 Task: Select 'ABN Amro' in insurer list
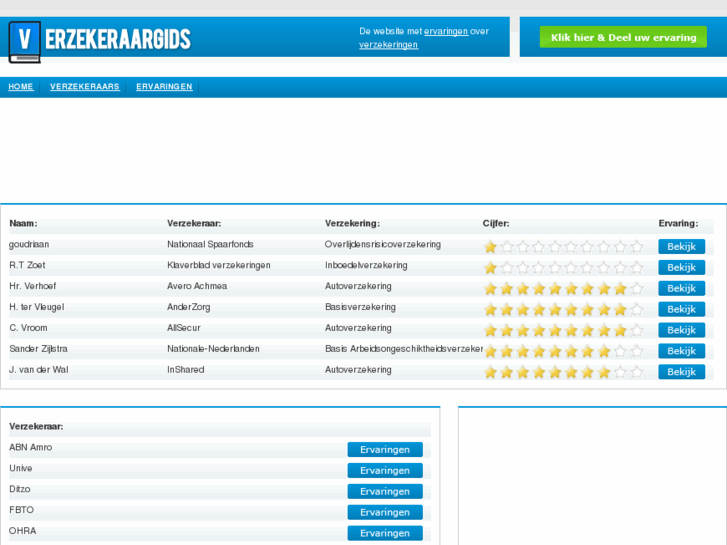pyautogui.click(x=31, y=448)
